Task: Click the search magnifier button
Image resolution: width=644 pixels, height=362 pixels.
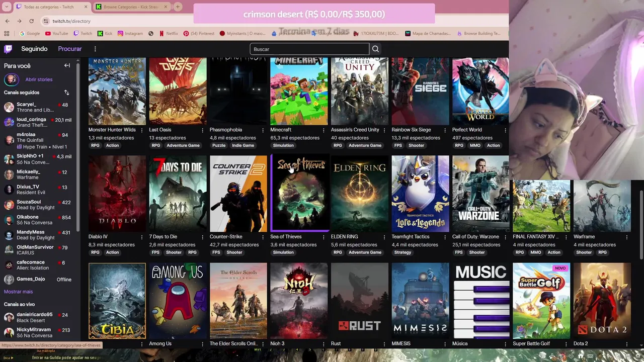Action: (375, 49)
